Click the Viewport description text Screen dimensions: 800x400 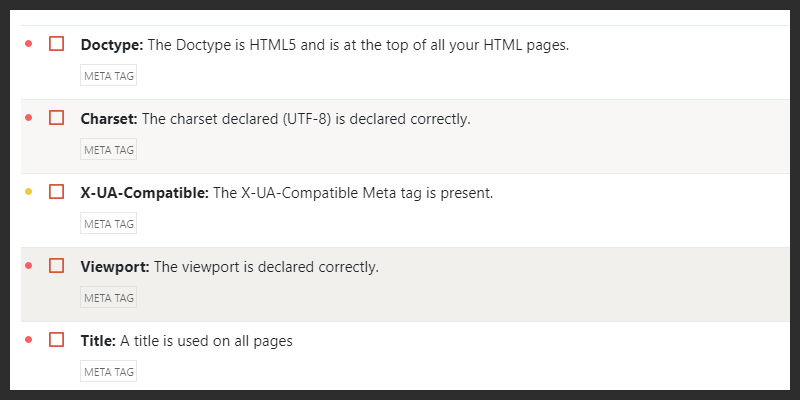pyautogui.click(x=266, y=267)
